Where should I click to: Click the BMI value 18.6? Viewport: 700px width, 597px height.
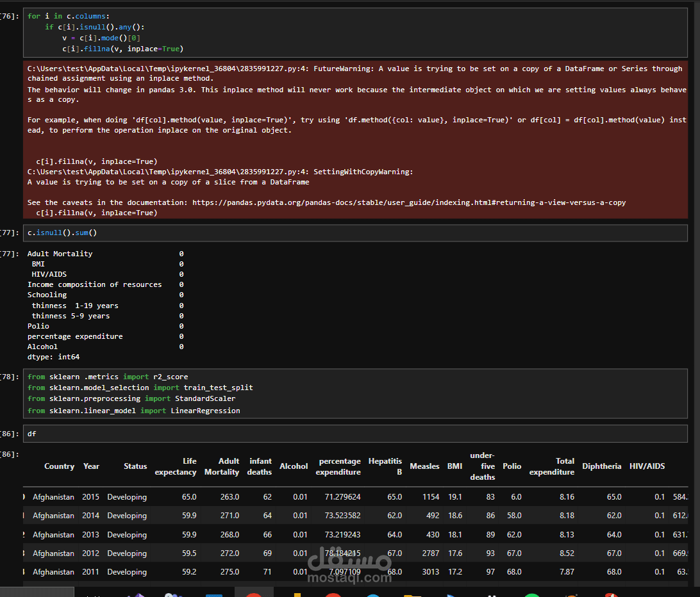coord(455,516)
